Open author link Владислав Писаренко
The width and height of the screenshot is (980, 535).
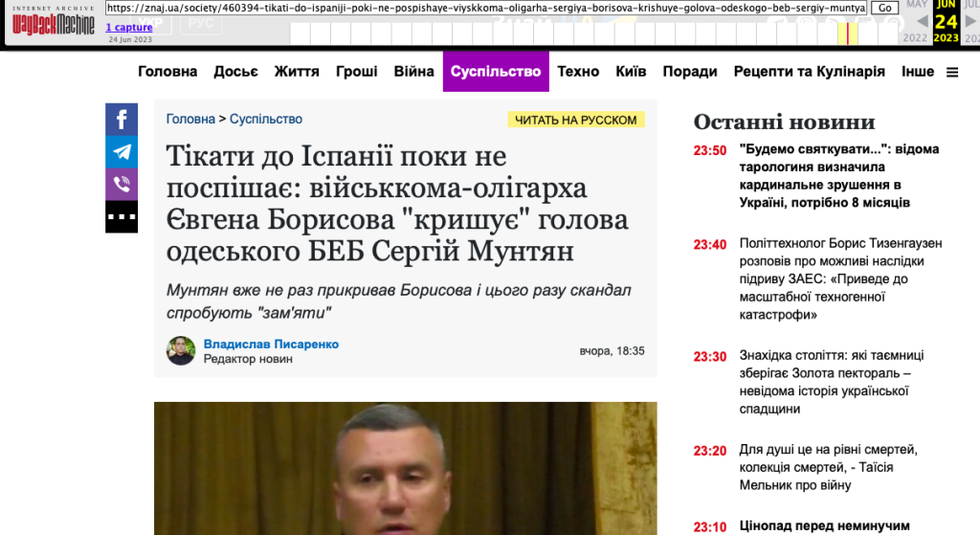coord(271,344)
